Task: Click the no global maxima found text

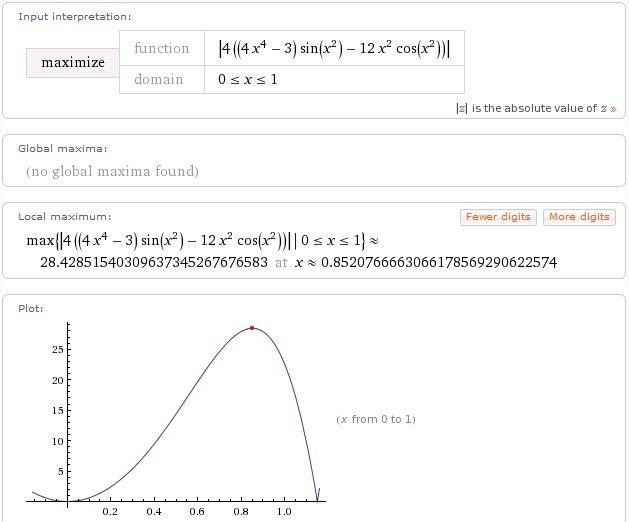Action: coord(112,171)
